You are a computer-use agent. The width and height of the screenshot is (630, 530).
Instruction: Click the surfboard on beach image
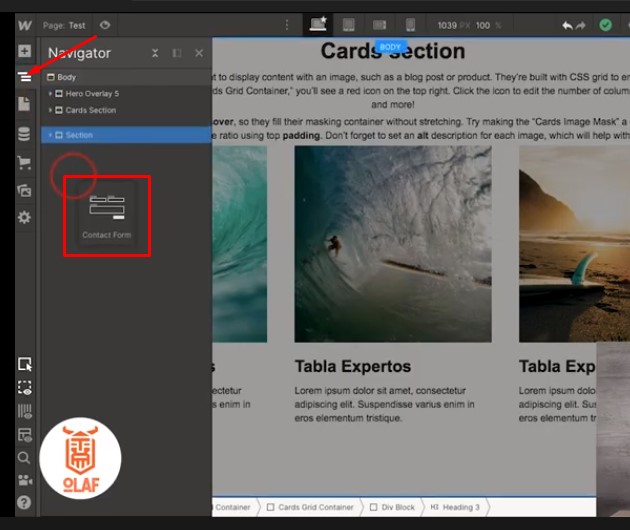pyautogui.click(x=575, y=244)
